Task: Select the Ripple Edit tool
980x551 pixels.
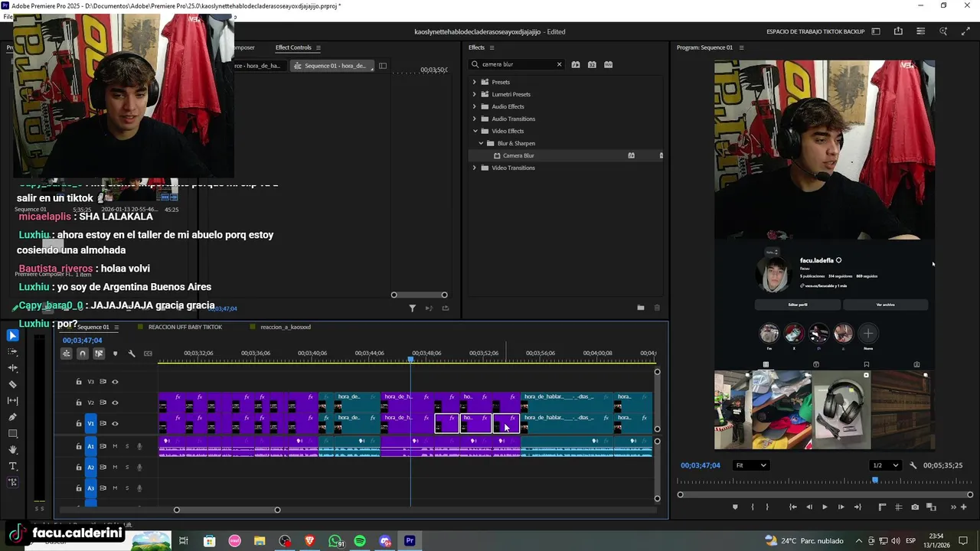Action: [x=12, y=368]
